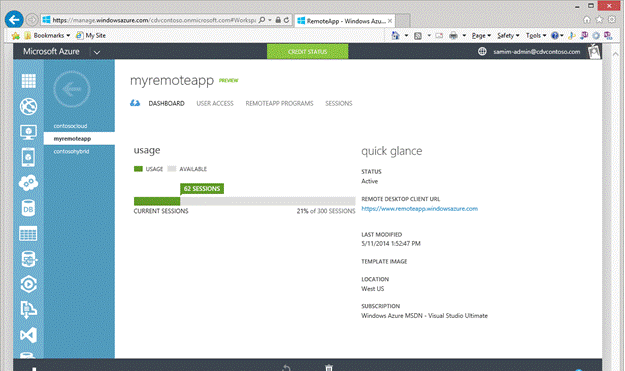Click the browser Back arrow button
Screen dimensions: 625x371
pos(14,20)
